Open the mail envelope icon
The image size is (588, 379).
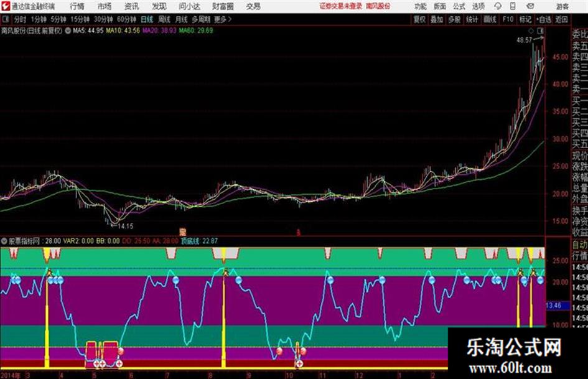coord(530,6)
